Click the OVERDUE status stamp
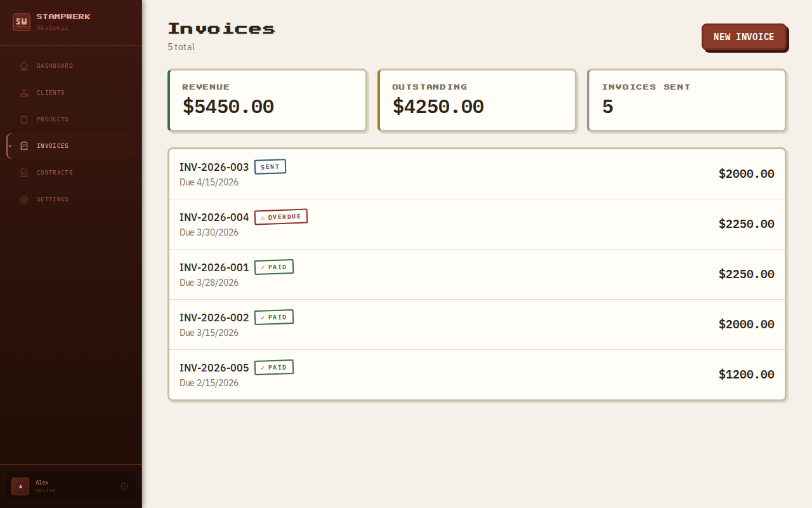812x508 pixels. [x=281, y=217]
